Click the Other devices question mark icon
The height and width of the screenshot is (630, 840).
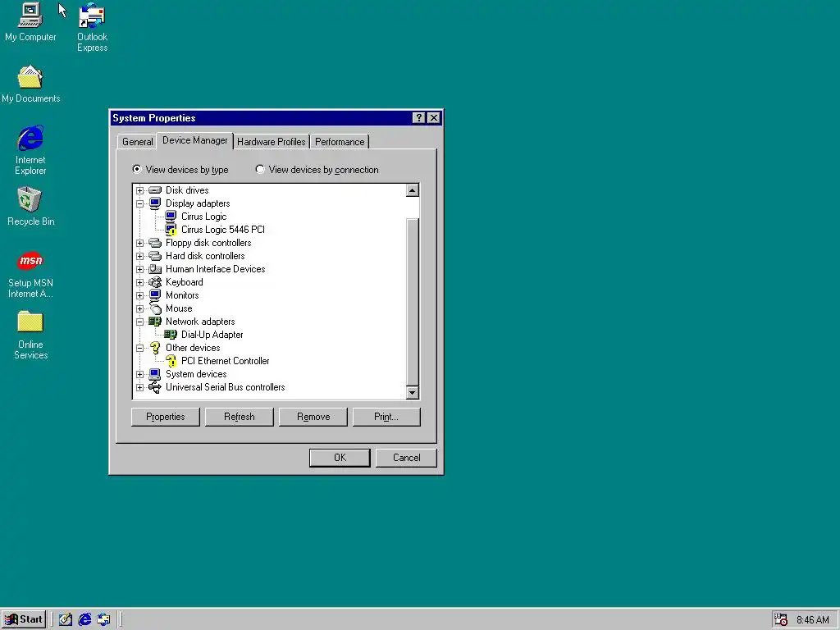[155, 348]
